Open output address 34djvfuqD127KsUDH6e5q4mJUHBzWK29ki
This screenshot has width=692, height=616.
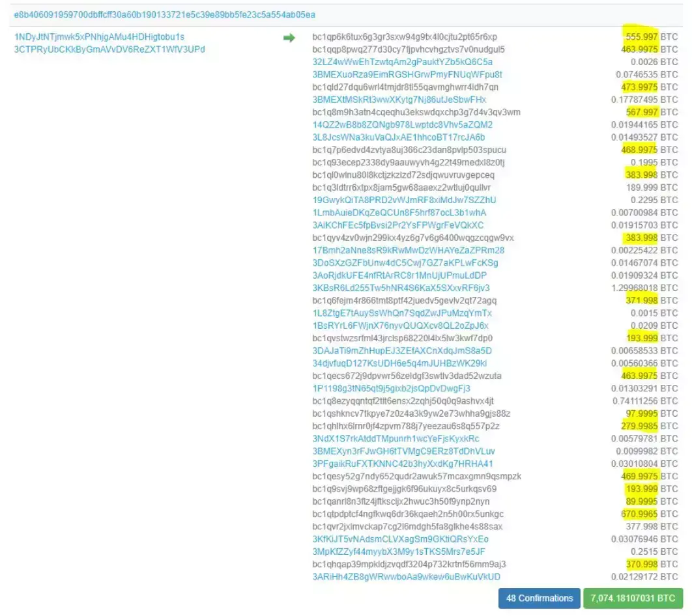pyautogui.click(x=399, y=363)
